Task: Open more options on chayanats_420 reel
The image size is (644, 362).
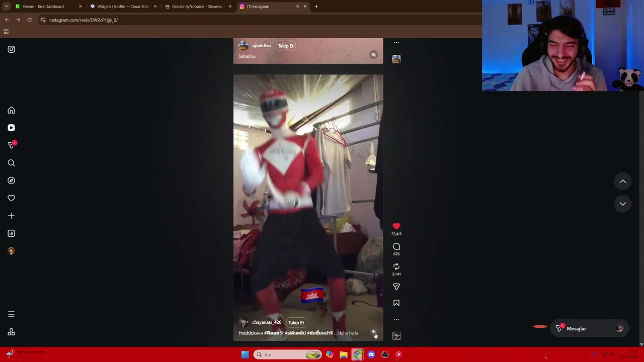Action: click(396, 319)
